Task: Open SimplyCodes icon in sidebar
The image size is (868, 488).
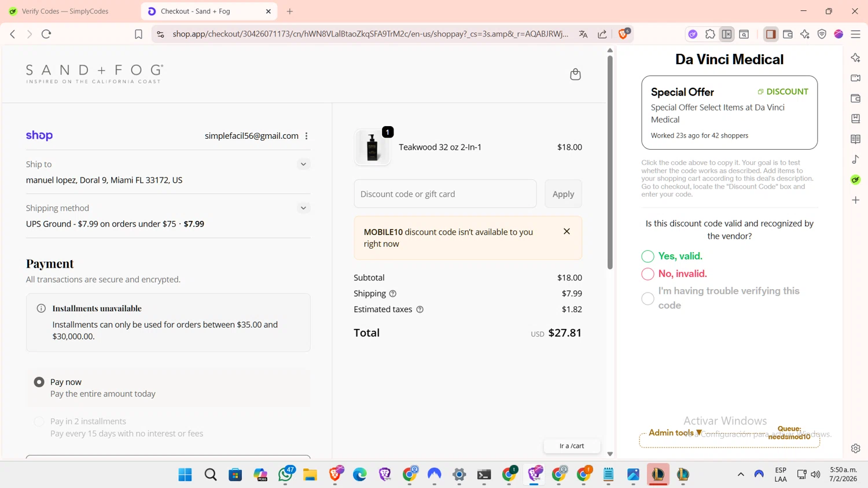Action: pos(855,180)
